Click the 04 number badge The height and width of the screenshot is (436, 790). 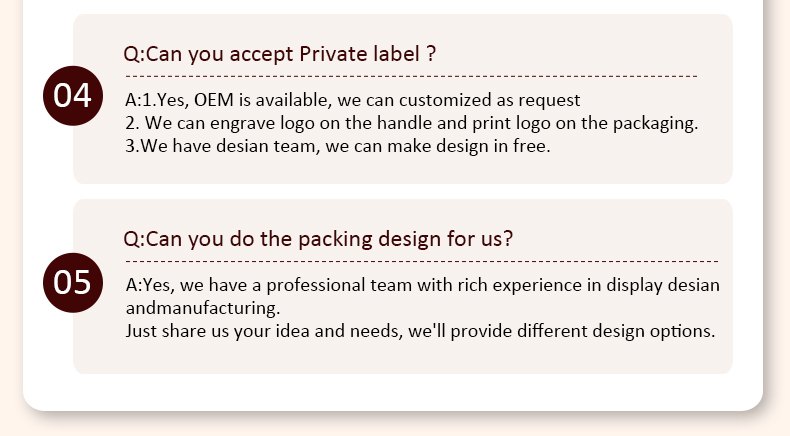point(72,96)
